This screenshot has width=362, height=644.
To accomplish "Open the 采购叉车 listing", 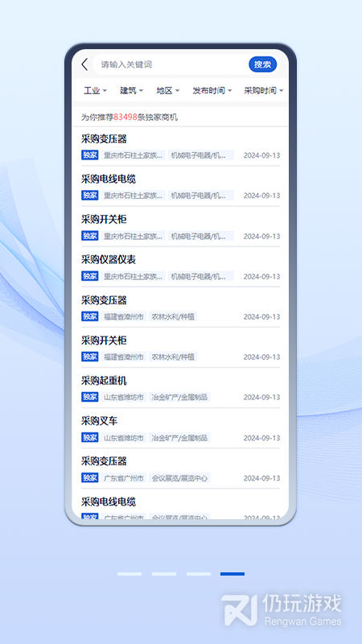I will (180, 429).
